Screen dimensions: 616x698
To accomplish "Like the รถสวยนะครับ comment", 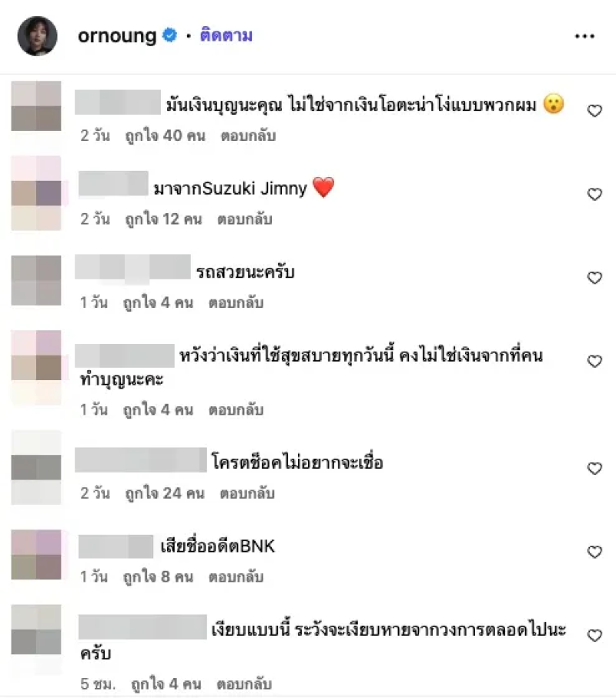I will (594, 278).
